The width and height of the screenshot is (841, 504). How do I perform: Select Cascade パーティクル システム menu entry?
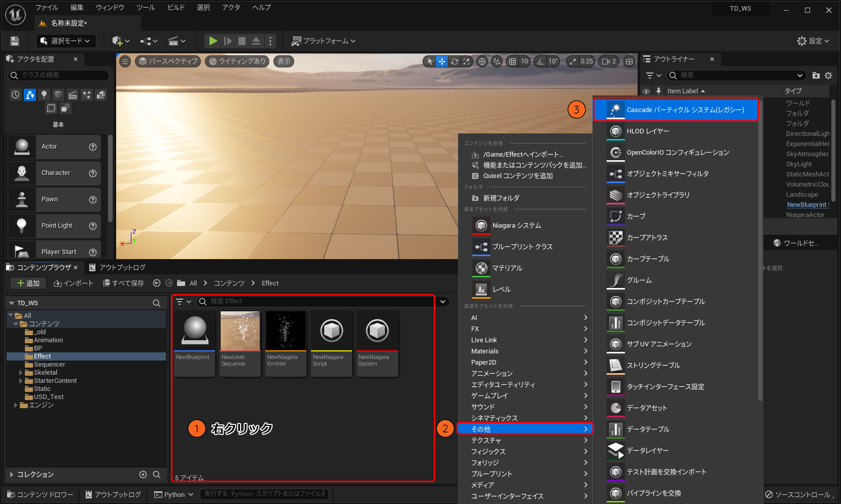pyautogui.click(x=676, y=110)
